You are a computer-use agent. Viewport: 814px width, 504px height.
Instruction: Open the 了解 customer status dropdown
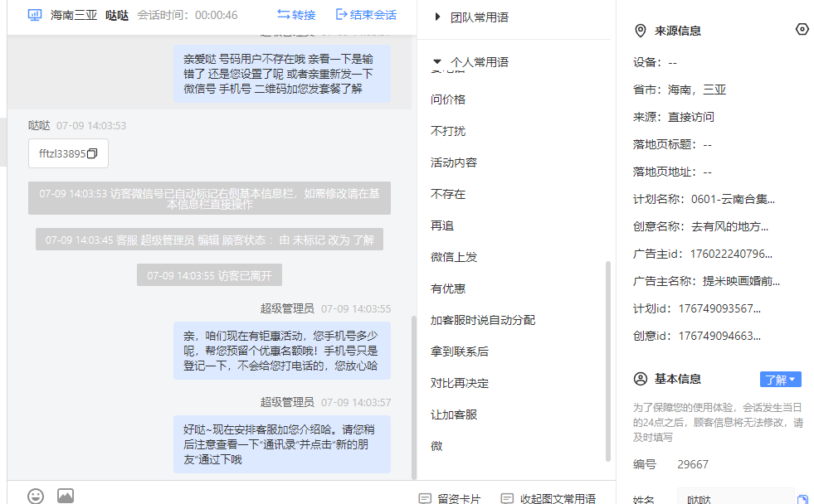[x=780, y=380]
